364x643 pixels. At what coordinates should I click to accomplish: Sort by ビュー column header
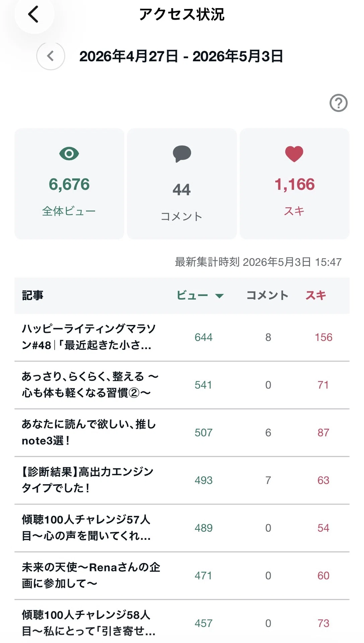pos(192,295)
